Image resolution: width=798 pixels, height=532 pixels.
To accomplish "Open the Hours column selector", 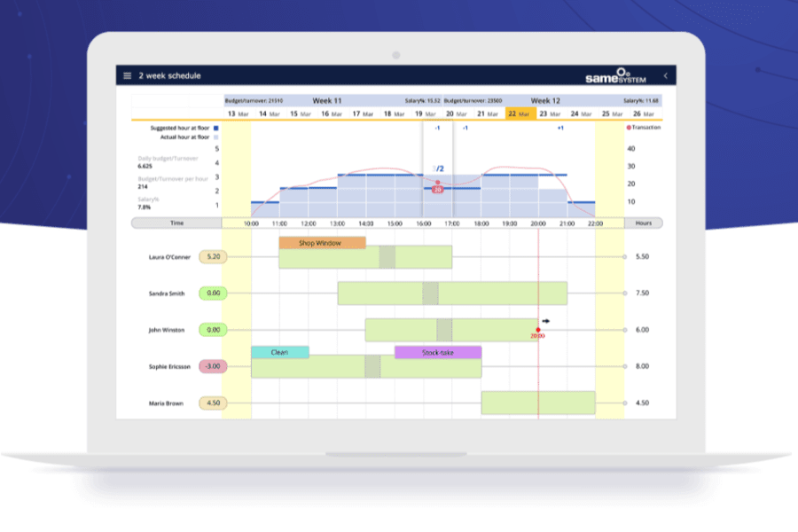I will [645, 223].
